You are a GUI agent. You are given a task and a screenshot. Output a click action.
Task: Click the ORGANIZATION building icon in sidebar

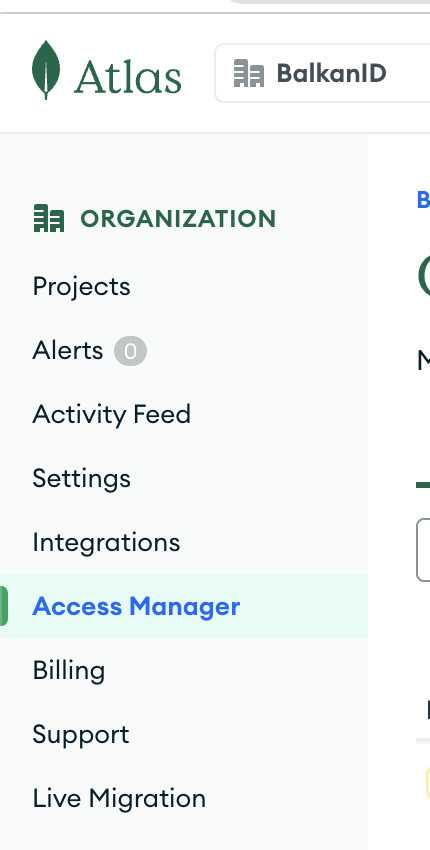[x=49, y=218]
